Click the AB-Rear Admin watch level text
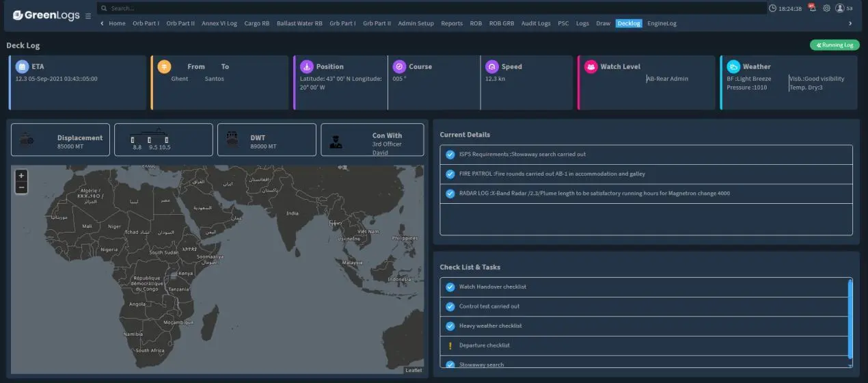The width and height of the screenshot is (868, 383). click(x=668, y=79)
